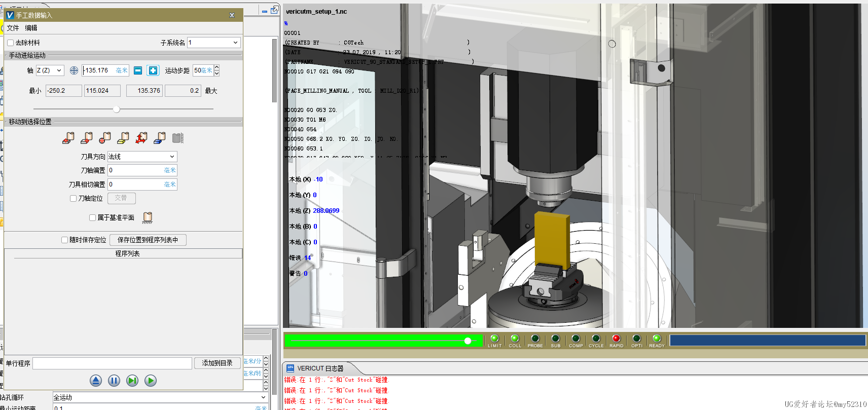Click the red RAPID status light

coord(617,339)
